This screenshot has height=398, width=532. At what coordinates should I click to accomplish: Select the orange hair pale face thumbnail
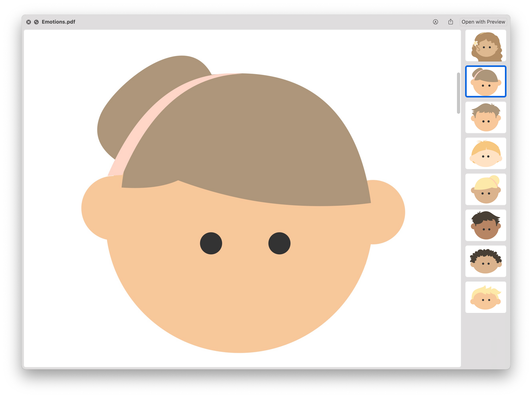[x=485, y=153]
